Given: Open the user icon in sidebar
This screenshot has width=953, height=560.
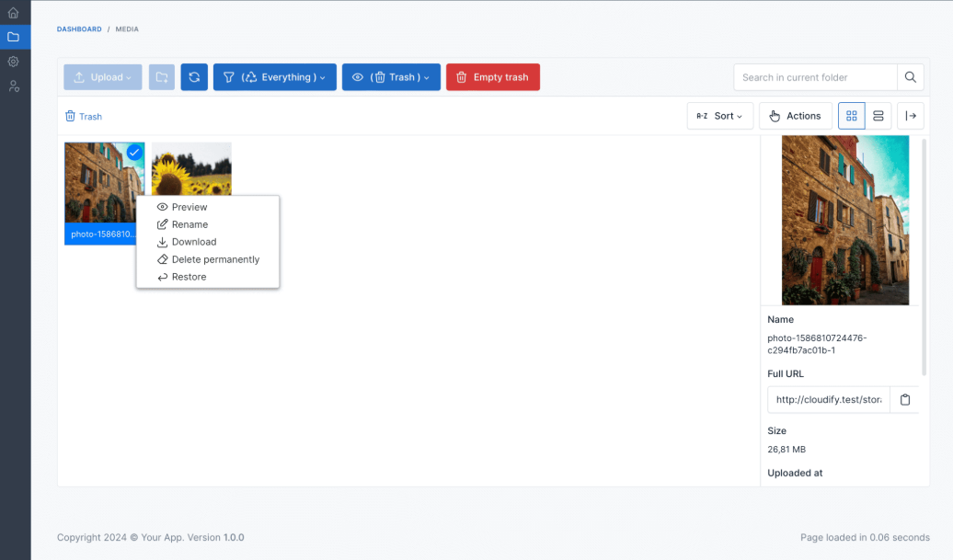Looking at the screenshot, I should pyautogui.click(x=14, y=86).
